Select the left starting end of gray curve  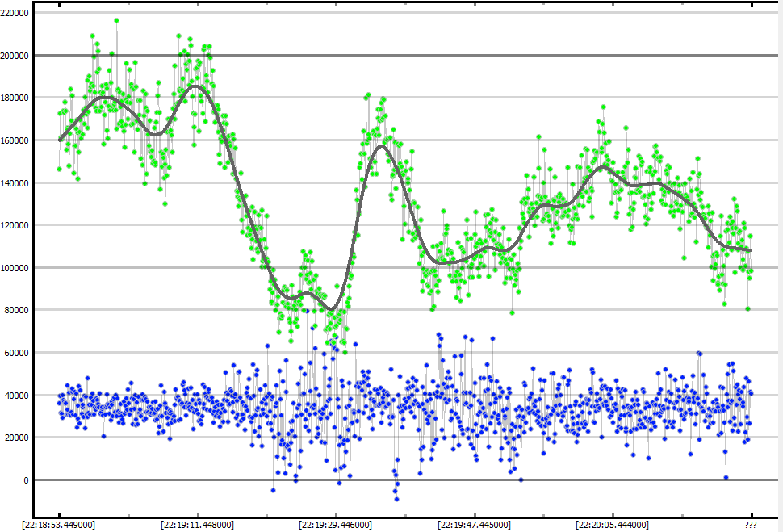(x=60, y=140)
